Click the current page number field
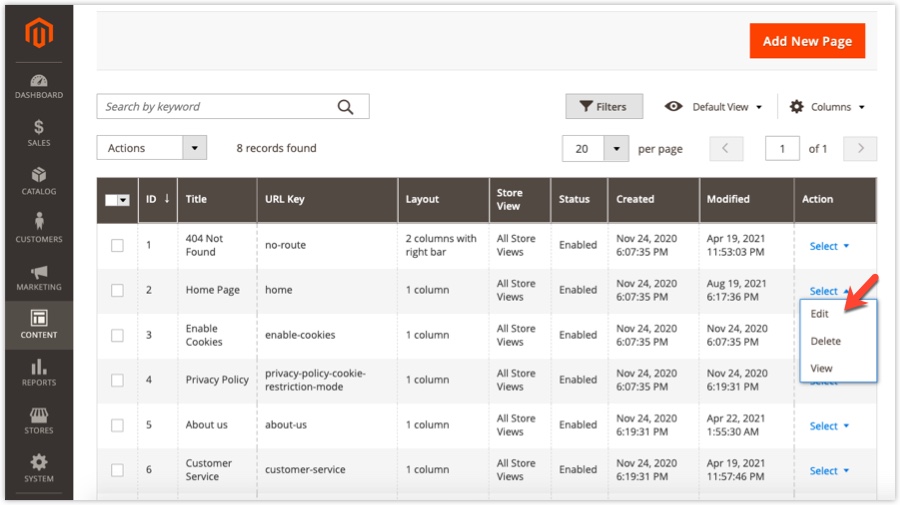 pyautogui.click(x=782, y=149)
